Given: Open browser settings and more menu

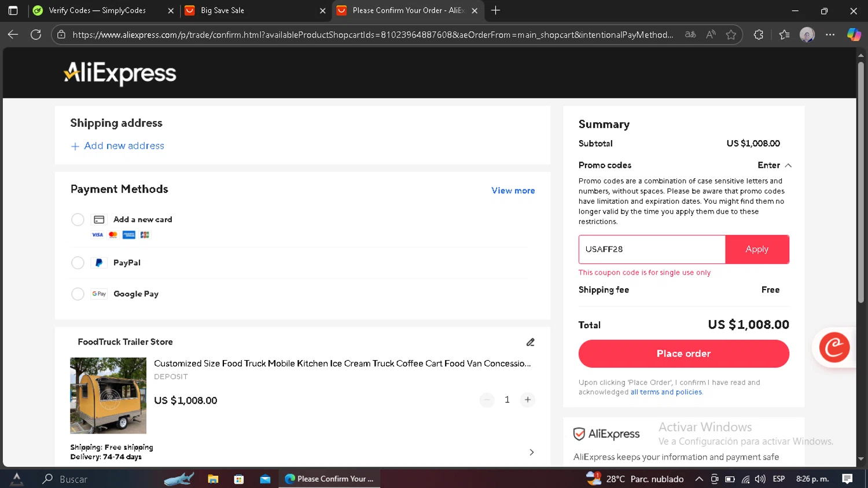Looking at the screenshot, I should (830, 35).
